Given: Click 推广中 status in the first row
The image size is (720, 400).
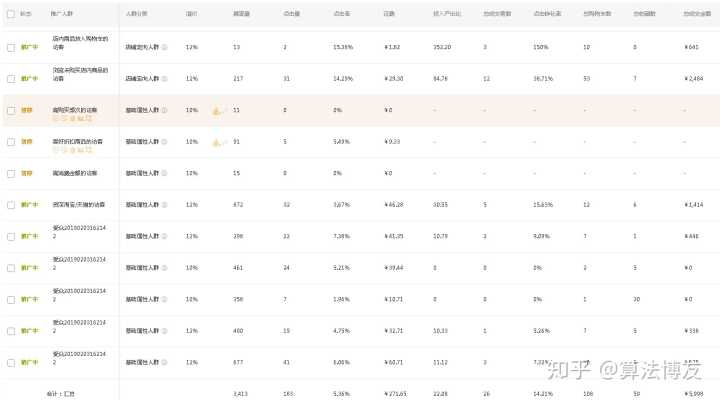Looking at the screenshot, I should tap(30, 47).
